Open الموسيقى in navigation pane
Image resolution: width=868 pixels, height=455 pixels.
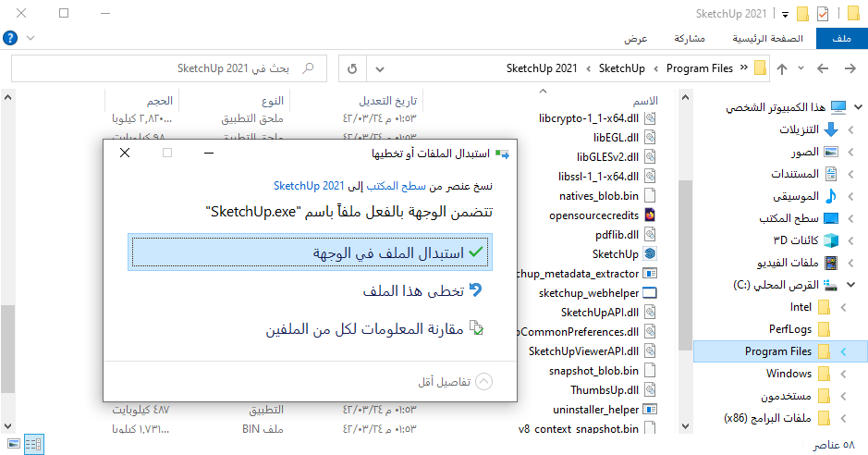click(x=805, y=196)
